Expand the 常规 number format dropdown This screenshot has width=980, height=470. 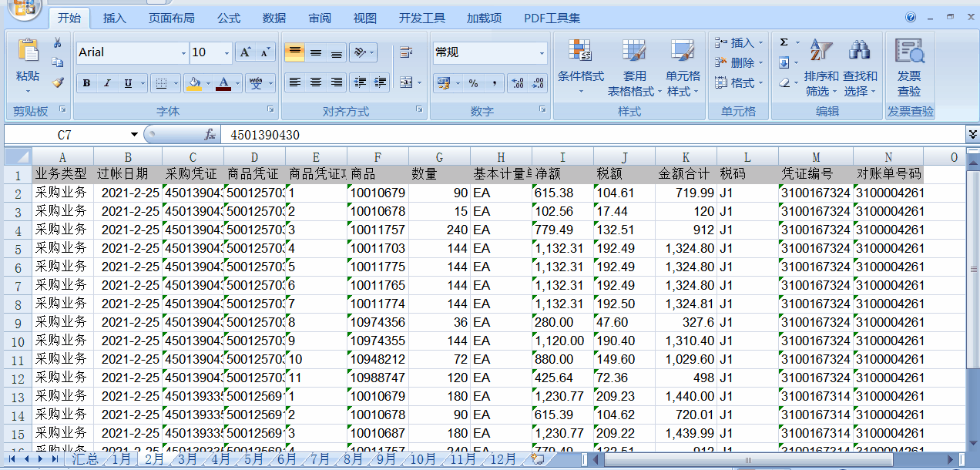542,53
